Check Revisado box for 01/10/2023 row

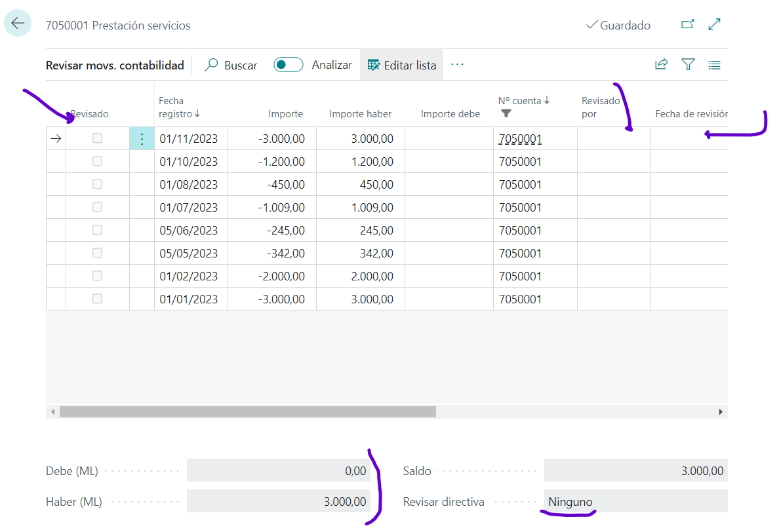click(x=97, y=161)
